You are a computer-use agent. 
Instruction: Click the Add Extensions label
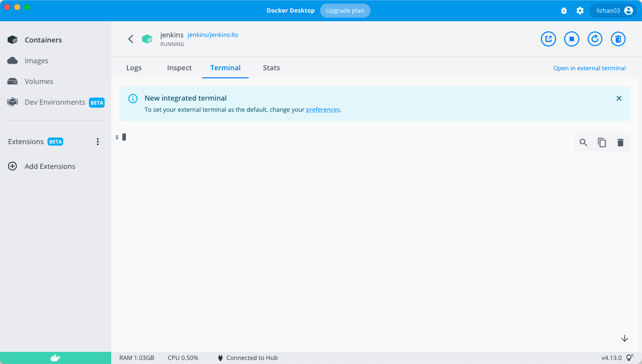[x=50, y=166]
